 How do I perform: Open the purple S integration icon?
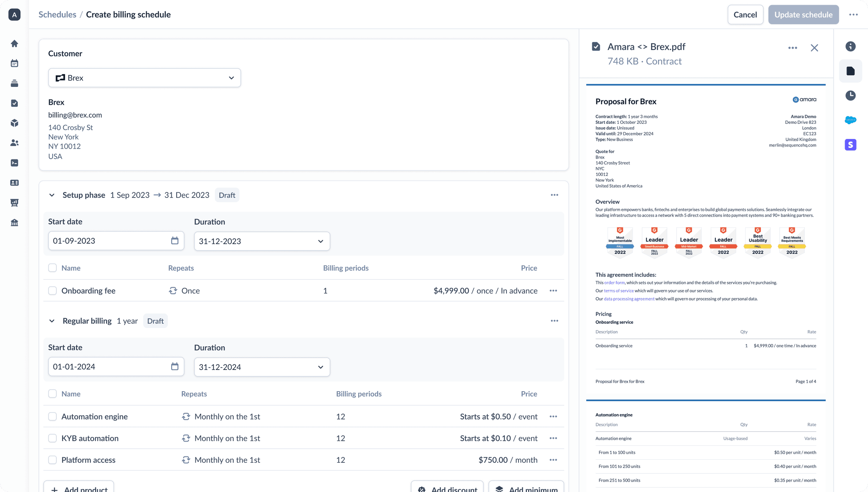pos(851,145)
